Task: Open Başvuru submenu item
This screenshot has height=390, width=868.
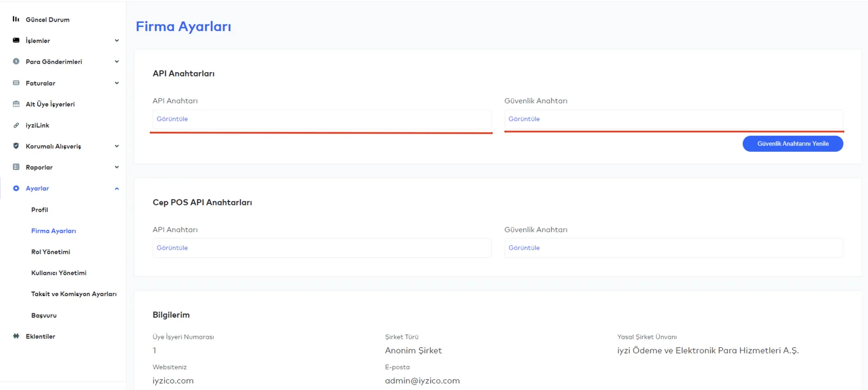Action: [x=44, y=315]
